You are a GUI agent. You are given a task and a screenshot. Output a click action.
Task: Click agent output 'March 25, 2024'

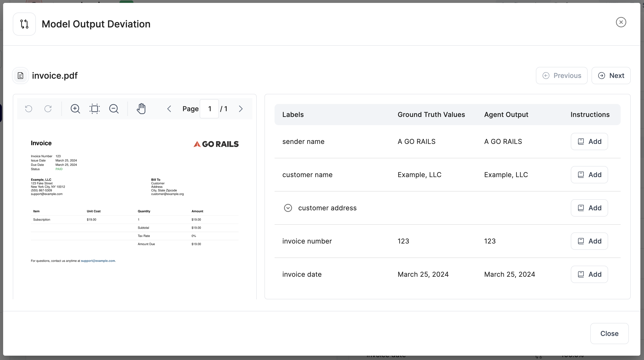pos(510,275)
